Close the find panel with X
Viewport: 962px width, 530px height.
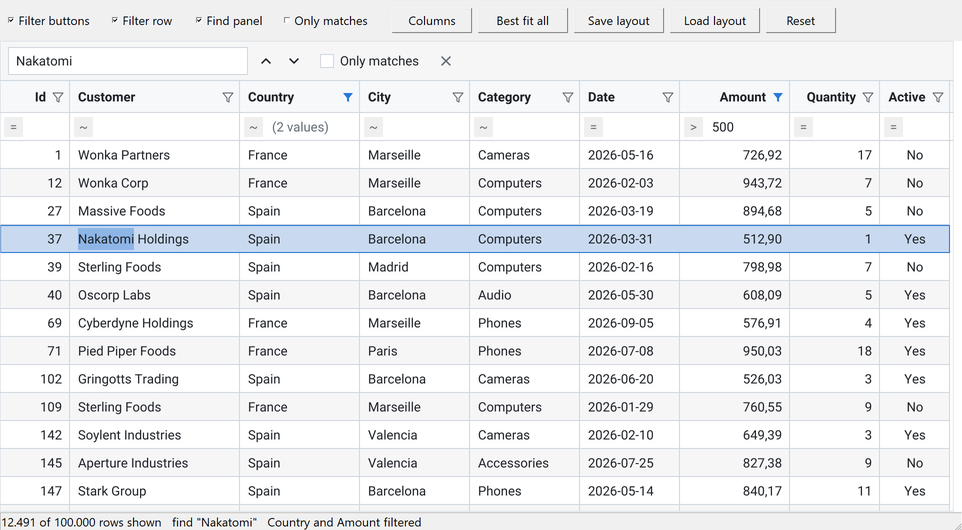[446, 61]
